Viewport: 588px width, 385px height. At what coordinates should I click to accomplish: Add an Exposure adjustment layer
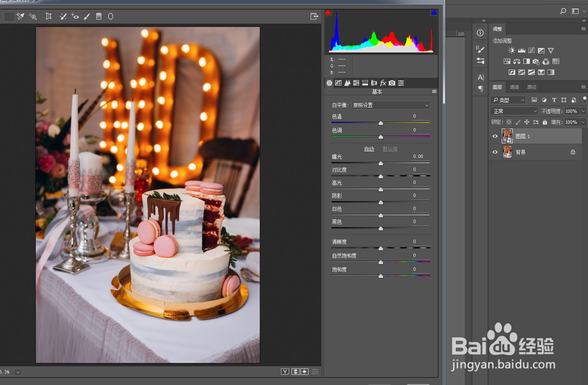541,50
